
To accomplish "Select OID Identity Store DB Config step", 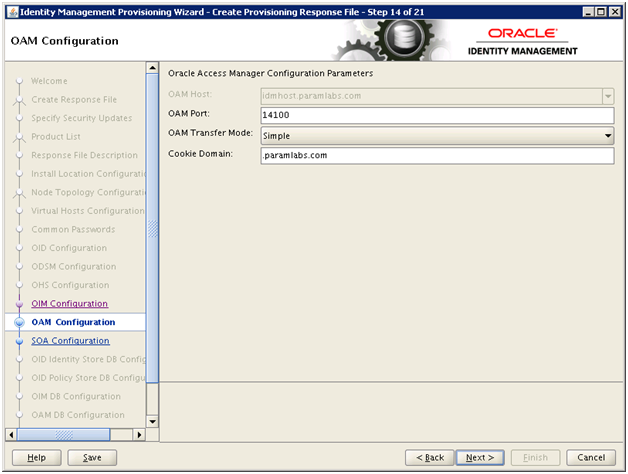I will click(x=89, y=359).
